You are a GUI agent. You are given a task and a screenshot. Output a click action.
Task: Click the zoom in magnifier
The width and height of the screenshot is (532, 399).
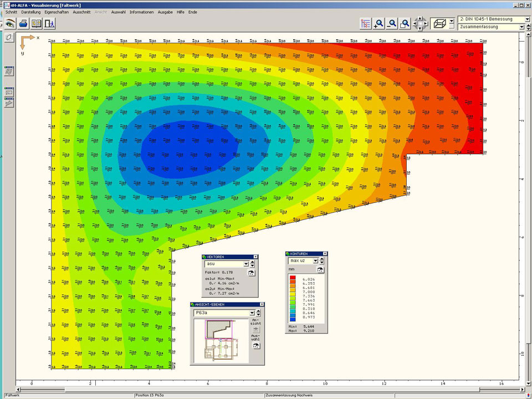pos(379,23)
